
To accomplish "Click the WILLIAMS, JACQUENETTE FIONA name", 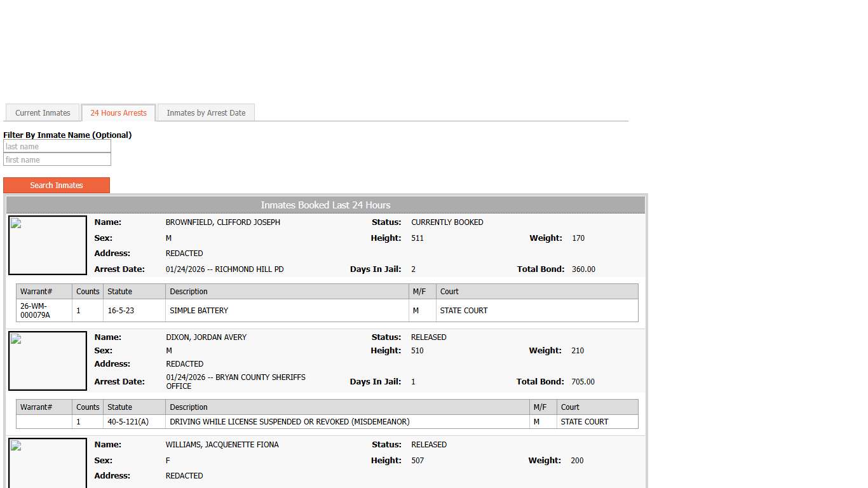I will tap(222, 445).
